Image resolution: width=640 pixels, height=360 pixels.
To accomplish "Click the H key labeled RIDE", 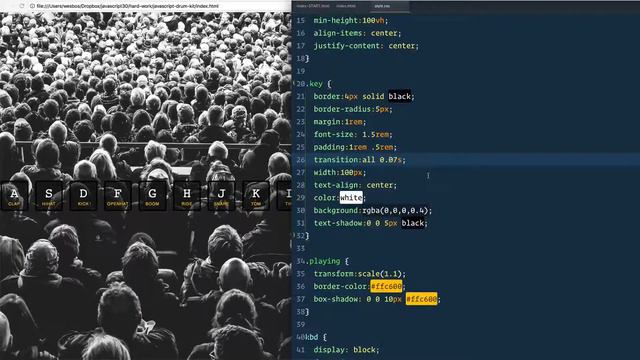I will tap(187, 196).
